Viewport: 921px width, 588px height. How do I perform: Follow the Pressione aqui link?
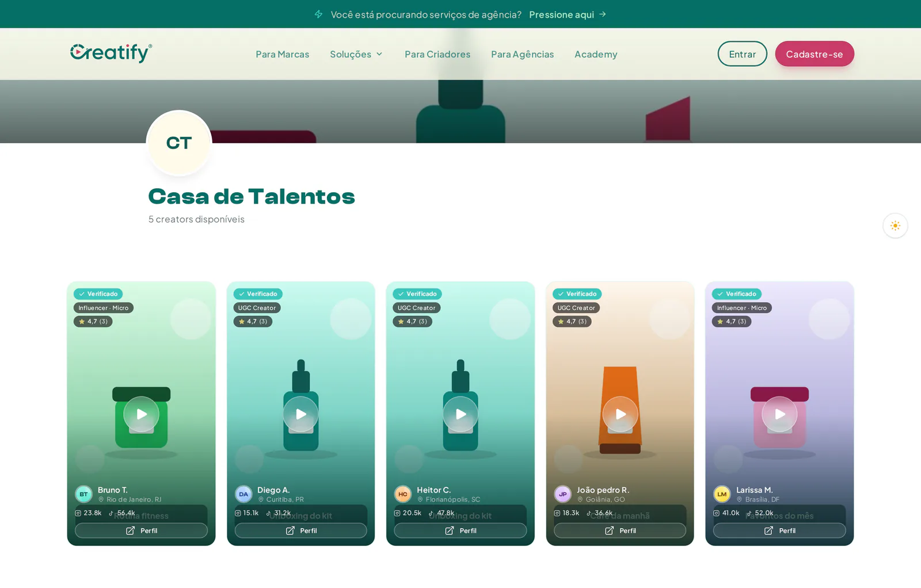(568, 14)
